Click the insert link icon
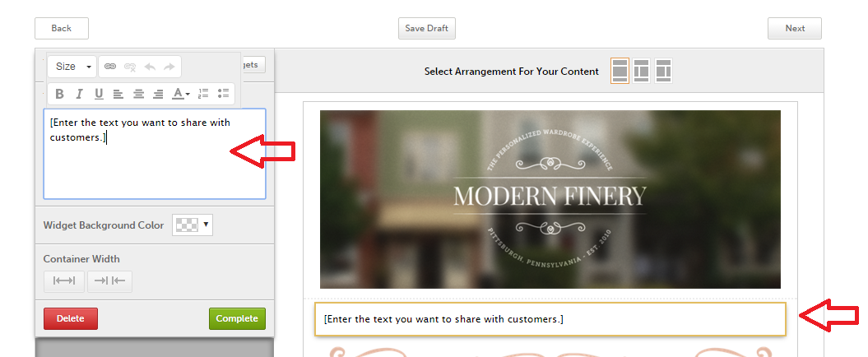This screenshot has width=868, height=357. click(110, 67)
